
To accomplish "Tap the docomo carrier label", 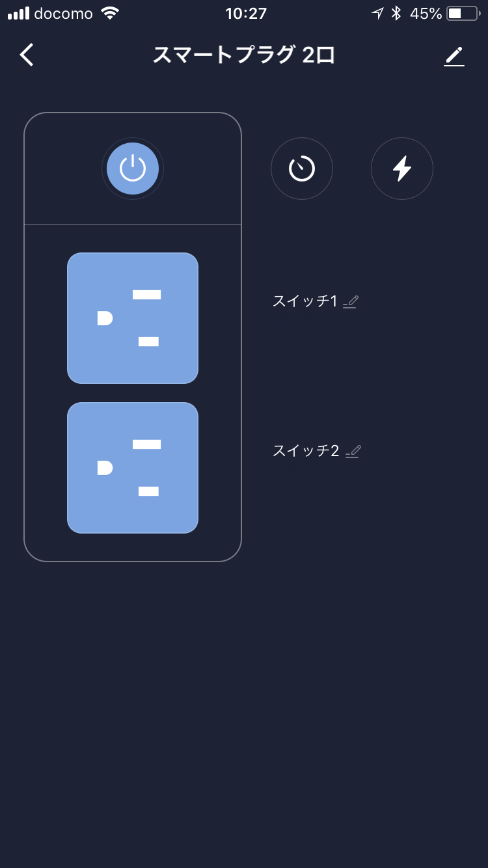I will [63, 13].
